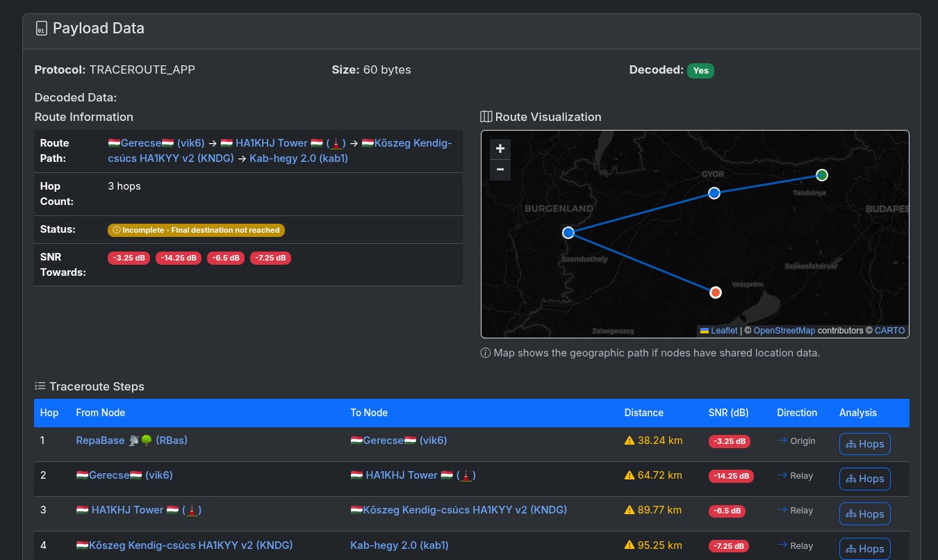The image size is (938, 560).
Task: Open the CARTO attribution link
Action: pyautogui.click(x=890, y=331)
